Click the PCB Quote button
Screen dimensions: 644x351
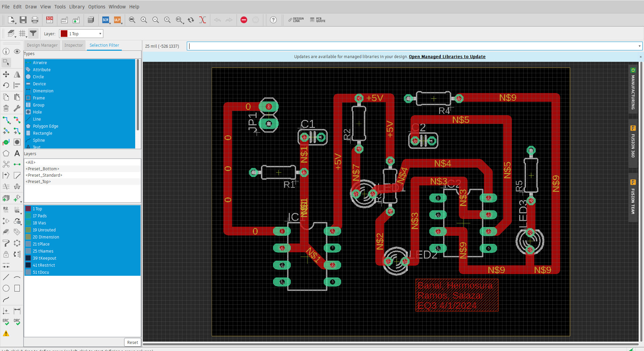317,20
